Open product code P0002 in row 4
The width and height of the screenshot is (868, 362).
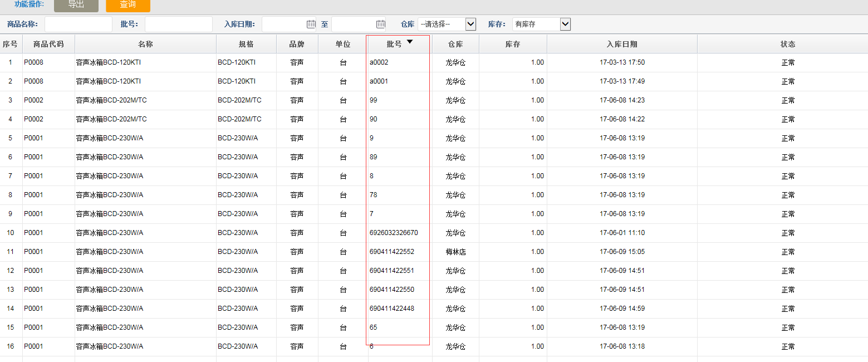pyautogui.click(x=33, y=119)
